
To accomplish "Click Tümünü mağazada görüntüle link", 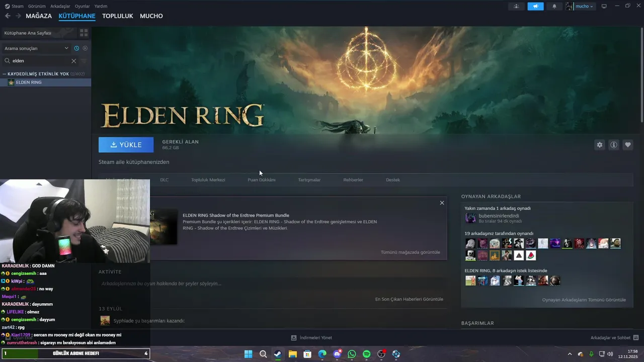I will click(411, 252).
